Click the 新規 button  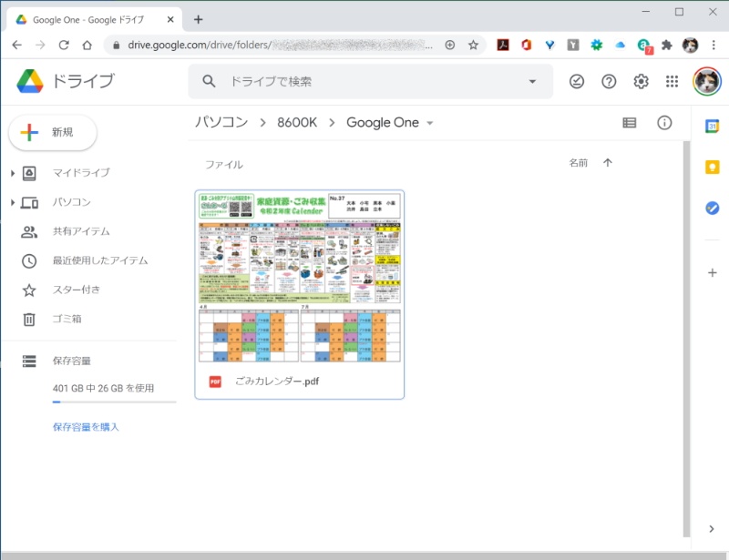point(52,132)
